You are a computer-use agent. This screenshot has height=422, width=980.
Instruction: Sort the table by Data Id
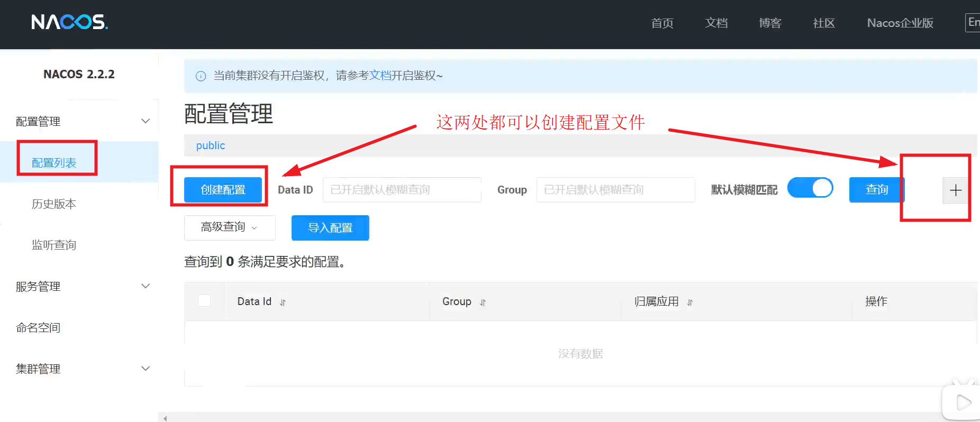(283, 302)
